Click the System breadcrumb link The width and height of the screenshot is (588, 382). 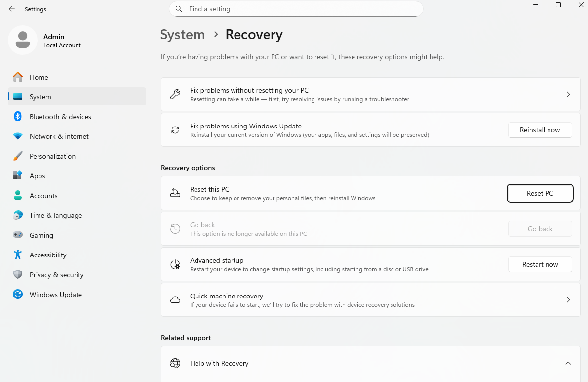tap(183, 35)
